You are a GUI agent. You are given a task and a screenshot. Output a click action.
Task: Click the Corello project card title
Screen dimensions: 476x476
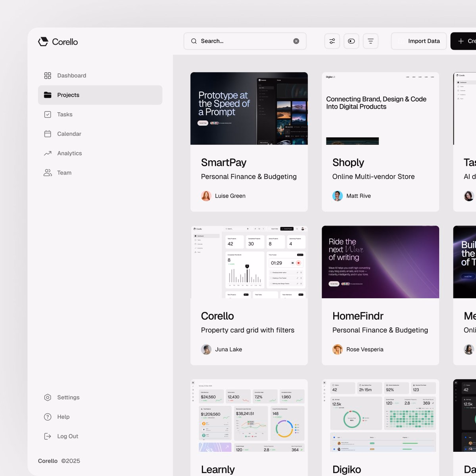click(217, 316)
